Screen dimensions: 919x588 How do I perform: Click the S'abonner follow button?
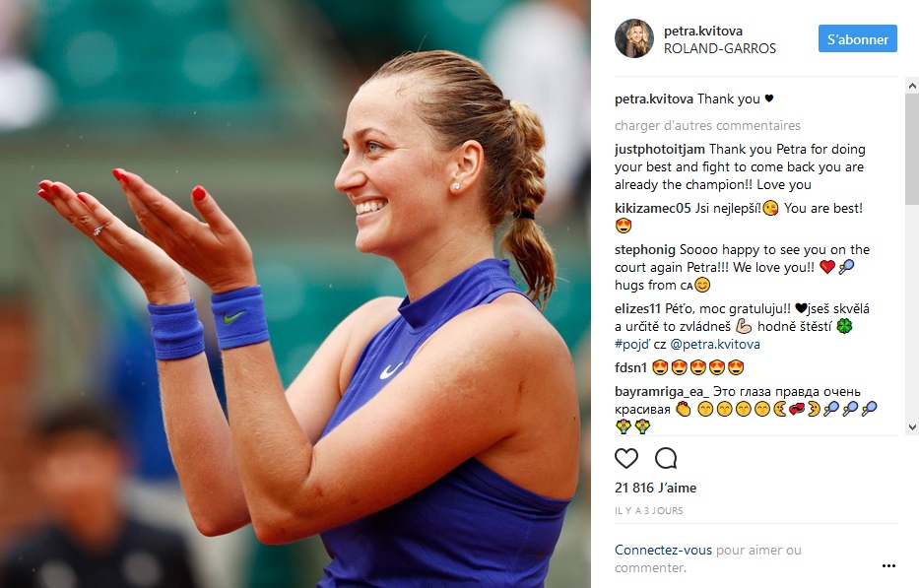[x=858, y=38]
